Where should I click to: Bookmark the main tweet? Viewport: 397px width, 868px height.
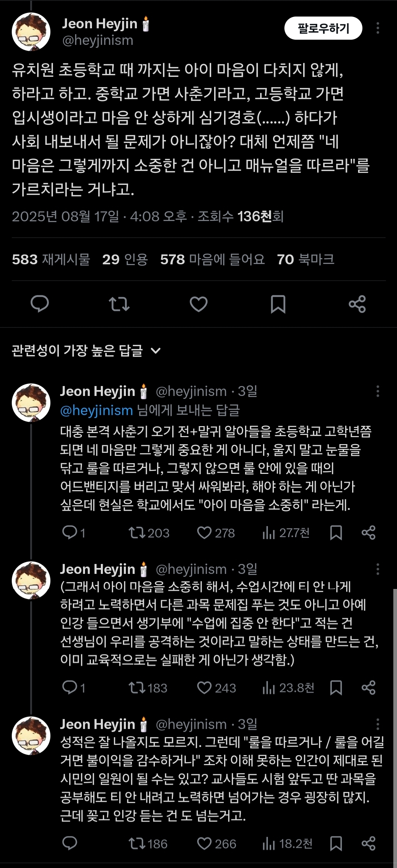(x=278, y=304)
